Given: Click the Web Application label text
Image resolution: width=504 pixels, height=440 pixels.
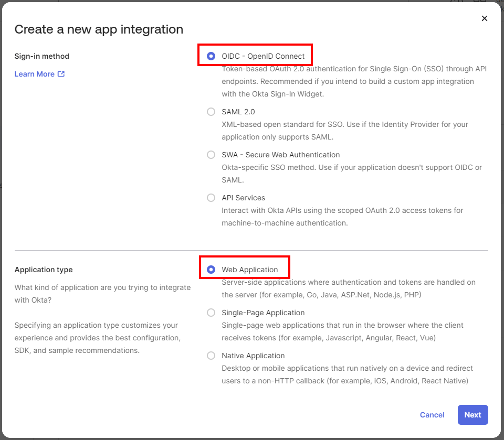Looking at the screenshot, I should pyautogui.click(x=250, y=270).
